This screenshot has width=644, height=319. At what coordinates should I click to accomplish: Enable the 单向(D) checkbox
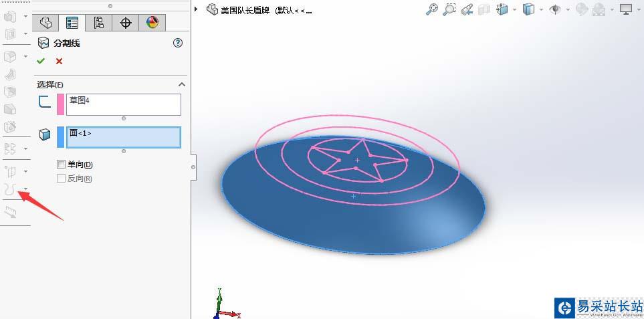pos(62,165)
